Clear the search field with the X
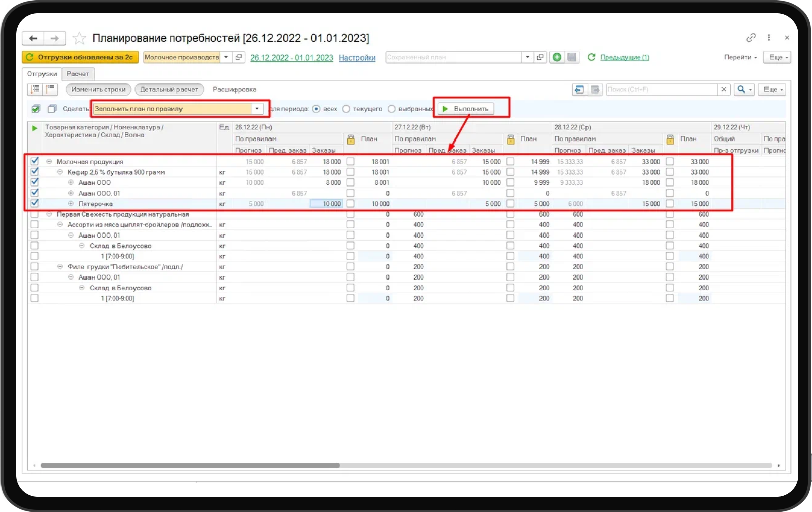The width and height of the screenshot is (812, 512). pos(724,89)
